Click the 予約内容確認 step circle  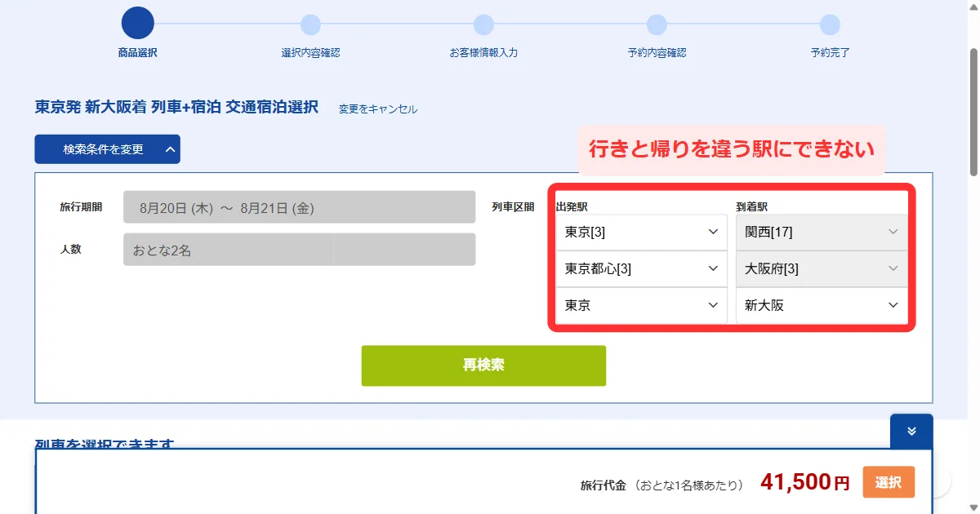click(x=657, y=24)
